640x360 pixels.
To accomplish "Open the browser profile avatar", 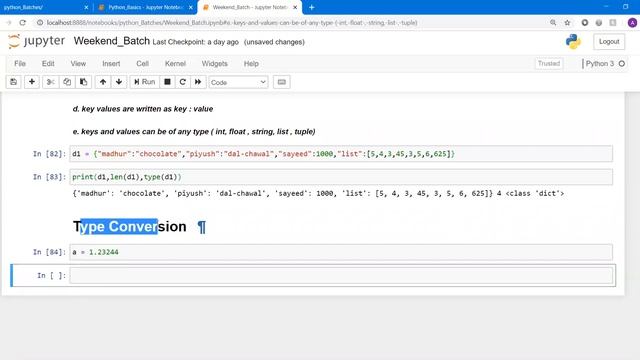I will tap(632, 23).
